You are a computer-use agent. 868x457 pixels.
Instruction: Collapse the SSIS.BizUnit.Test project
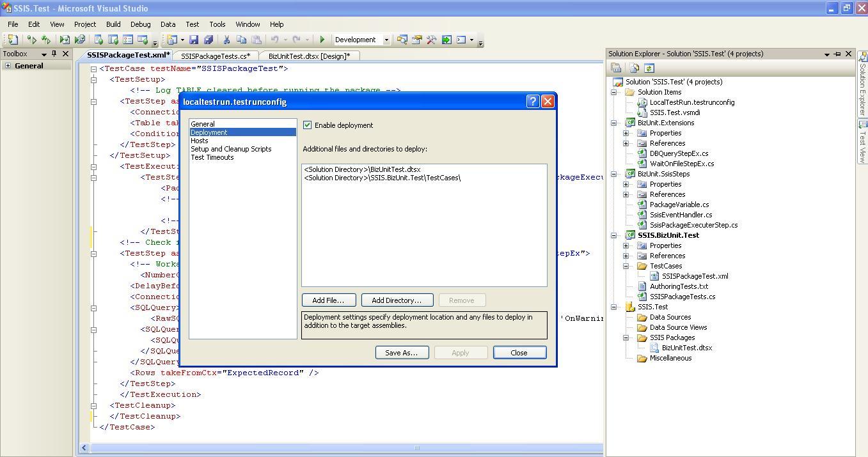[x=613, y=235]
